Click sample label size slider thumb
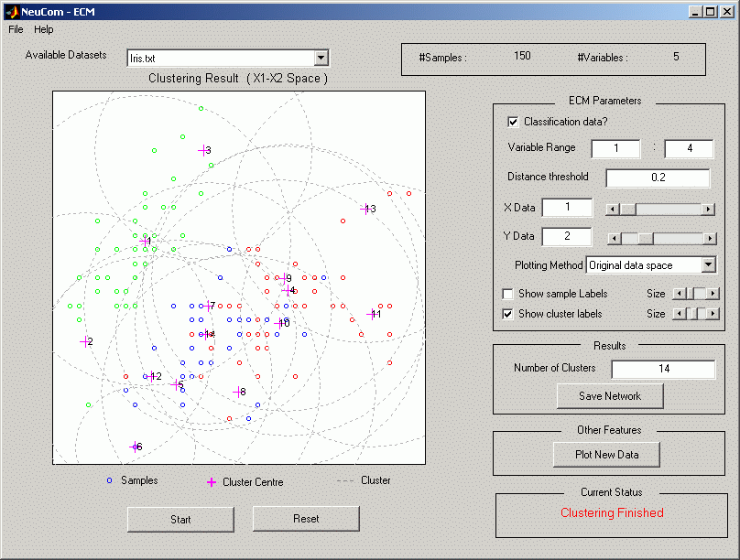 [x=691, y=294]
